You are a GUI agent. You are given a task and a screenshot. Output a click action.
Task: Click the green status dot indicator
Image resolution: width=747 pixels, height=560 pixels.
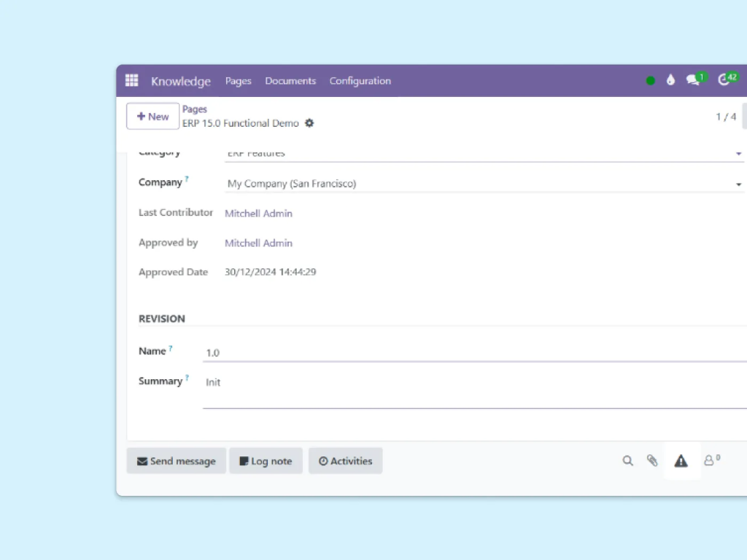pos(651,81)
